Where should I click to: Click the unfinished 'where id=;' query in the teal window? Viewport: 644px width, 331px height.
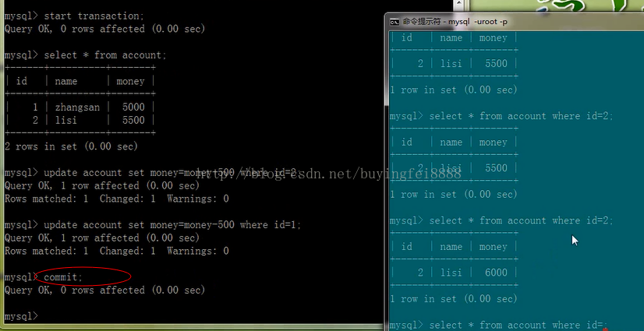tap(518, 326)
